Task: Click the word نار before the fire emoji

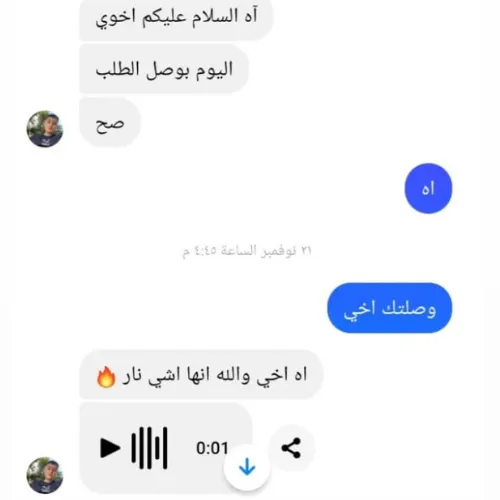Action: [x=133, y=376]
